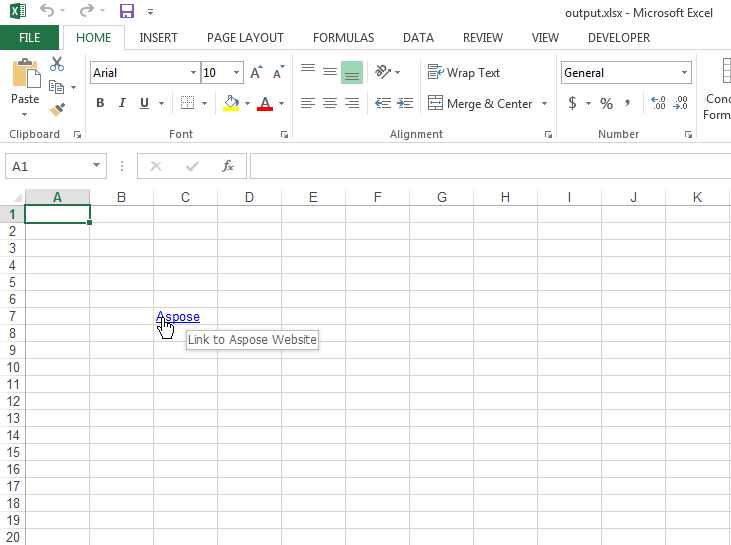Align text left
This screenshot has height=545, width=731.
coord(308,103)
